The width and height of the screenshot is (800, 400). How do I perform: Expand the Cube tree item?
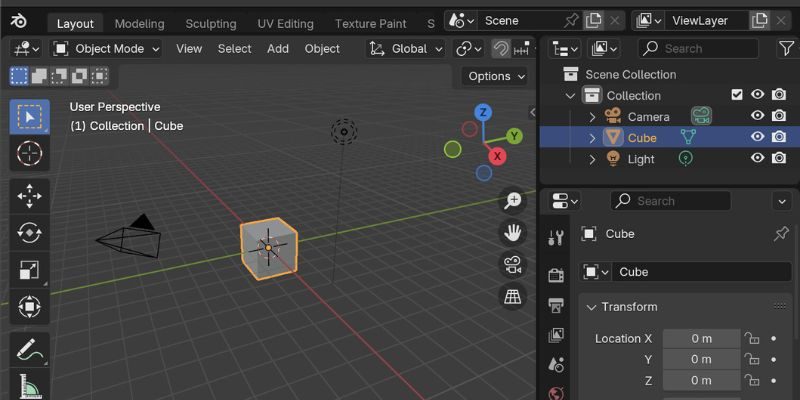[592, 138]
